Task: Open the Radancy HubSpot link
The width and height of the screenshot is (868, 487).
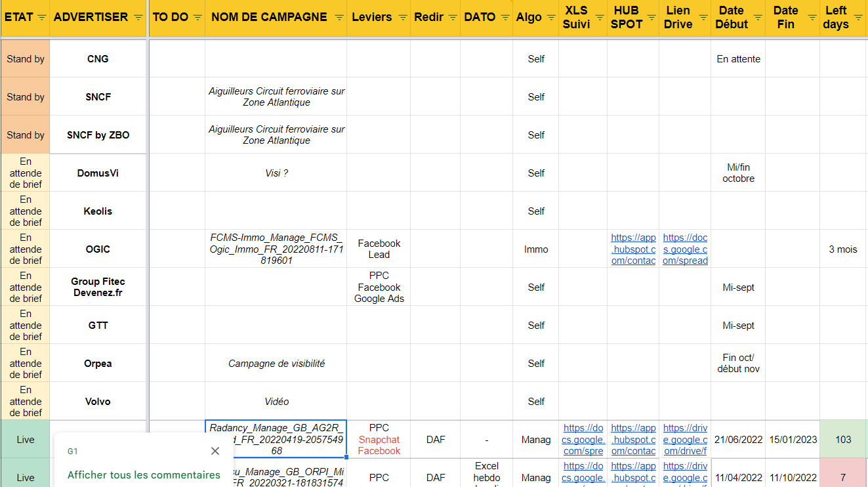Action: pyautogui.click(x=633, y=440)
